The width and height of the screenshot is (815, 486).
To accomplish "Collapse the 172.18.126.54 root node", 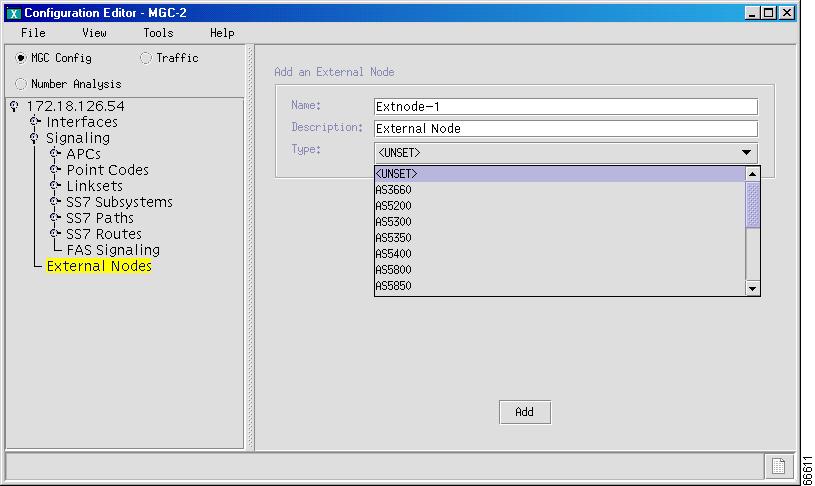I will [15, 107].
